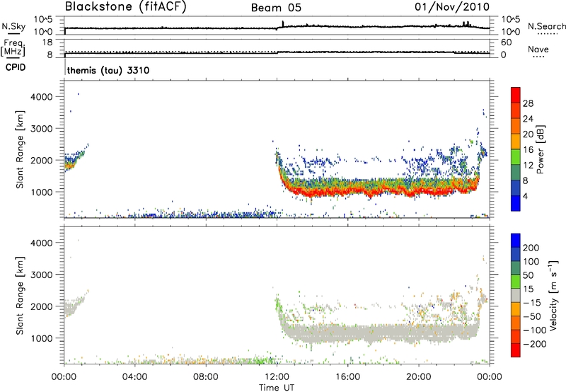Click the "Beam 05" header label
The height and width of the screenshot is (392, 566).
pyautogui.click(x=276, y=8)
